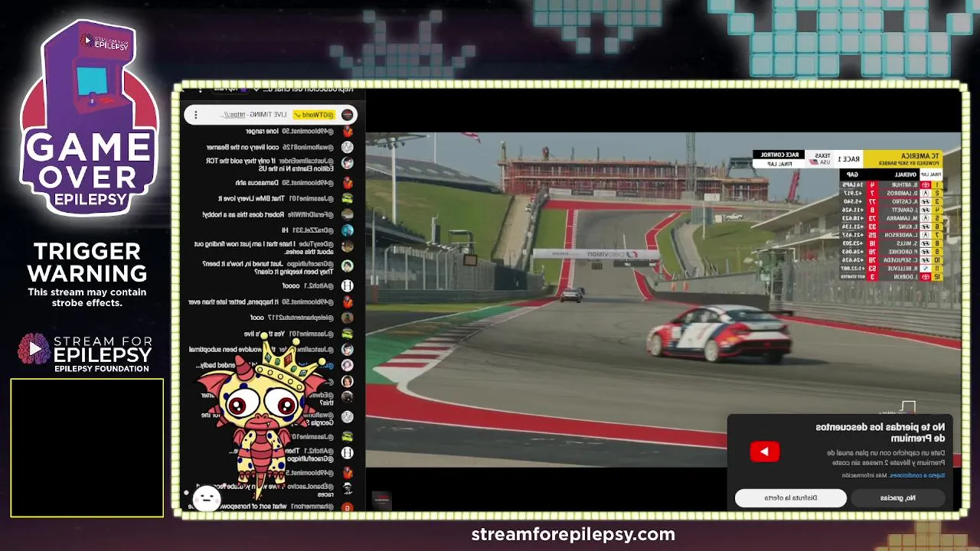Expand the chat replay dropdown arrow
The width and height of the screenshot is (980, 551).
(256, 89)
